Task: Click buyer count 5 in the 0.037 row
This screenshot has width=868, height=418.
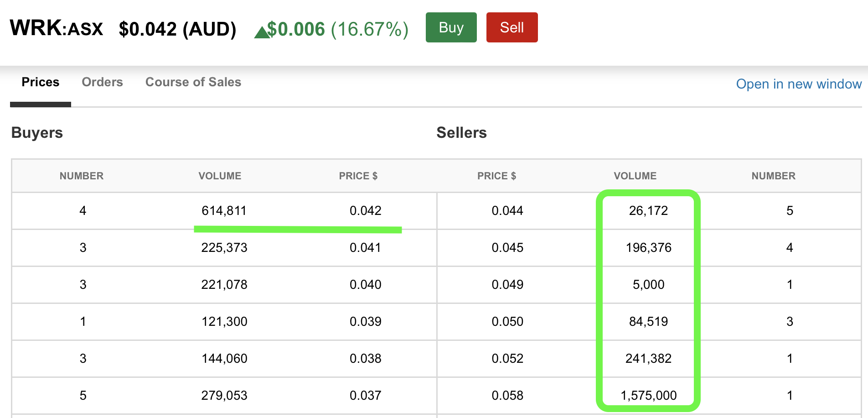Action: 83,396
